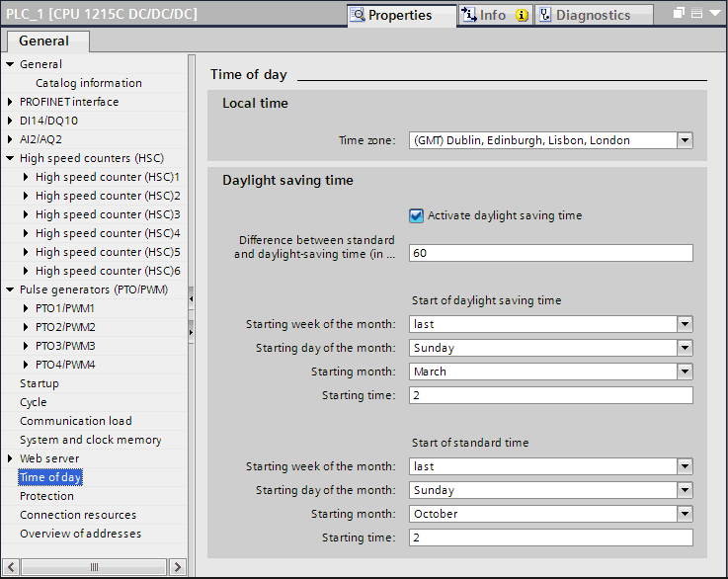Expand the PTO4/PWM4 node
Image resolution: width=728 pixels, height=579 pixels.
(x=26, y=365)
